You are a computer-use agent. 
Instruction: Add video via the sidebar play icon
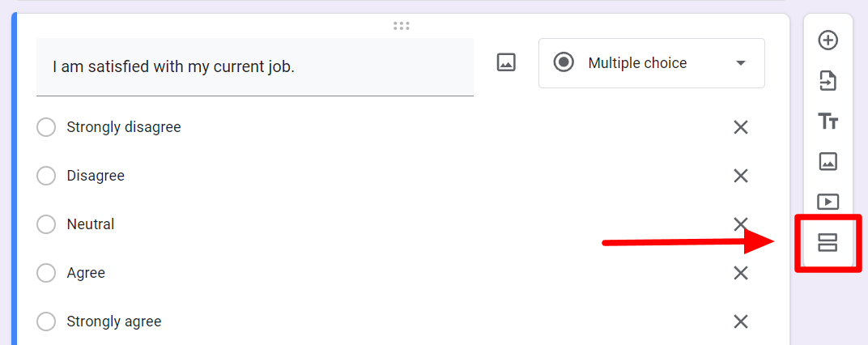pos(828,202)
